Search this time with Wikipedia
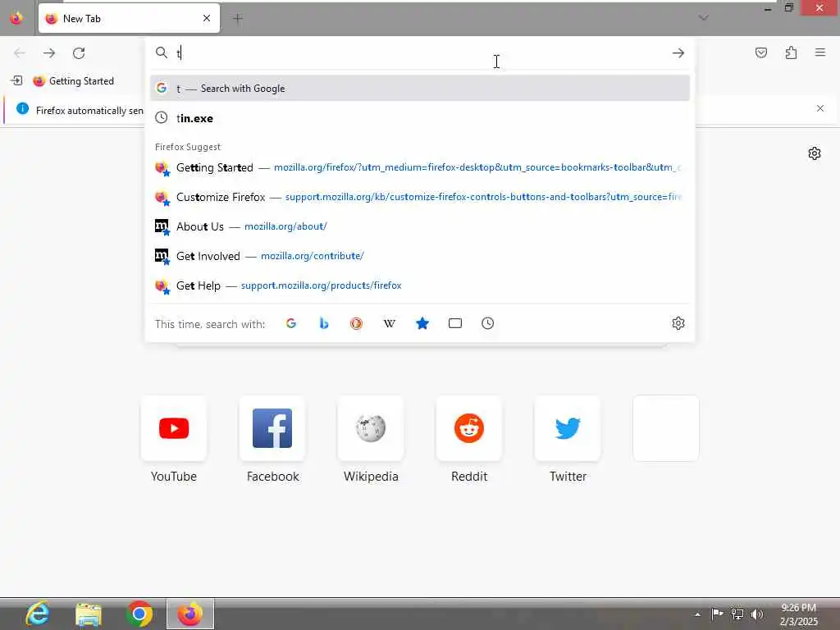The width and height of the screenshot is (840, 630). click(390, 323)
